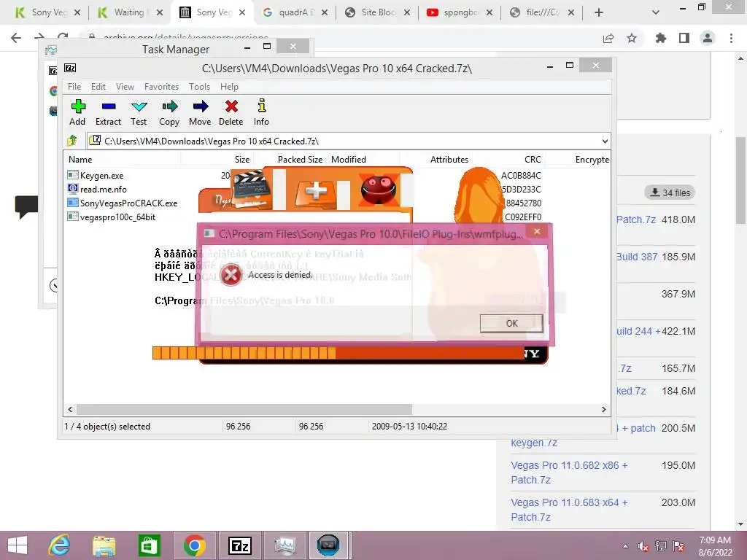Viewport: 747px width, 560px height.
Task: Select the read.me.nfo file
Action: point(97,189)
